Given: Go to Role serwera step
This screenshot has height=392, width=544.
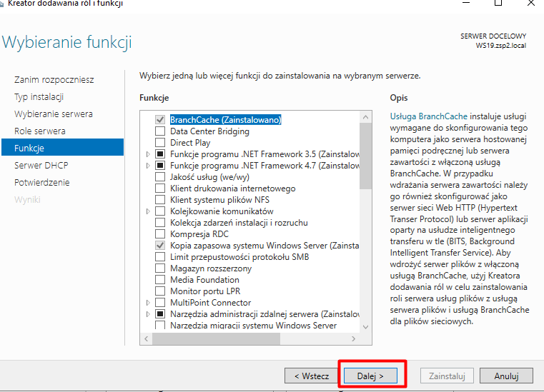Looking at the screenshot, I should [39, 131].
